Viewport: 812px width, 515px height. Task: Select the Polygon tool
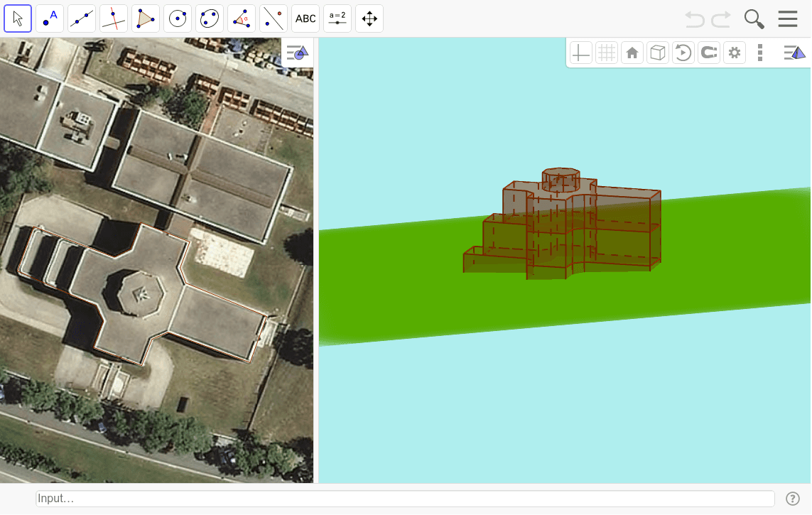click(x=146, y=18)
